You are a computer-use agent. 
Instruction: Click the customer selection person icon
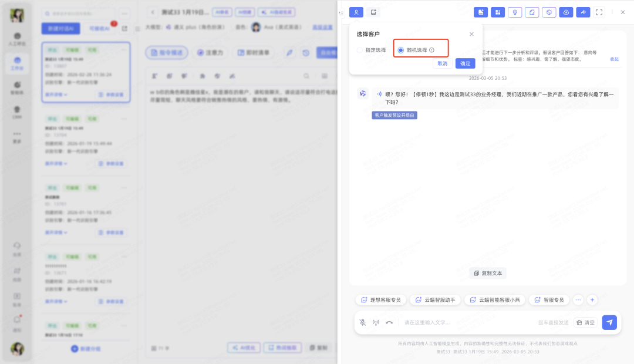point(356,12)
